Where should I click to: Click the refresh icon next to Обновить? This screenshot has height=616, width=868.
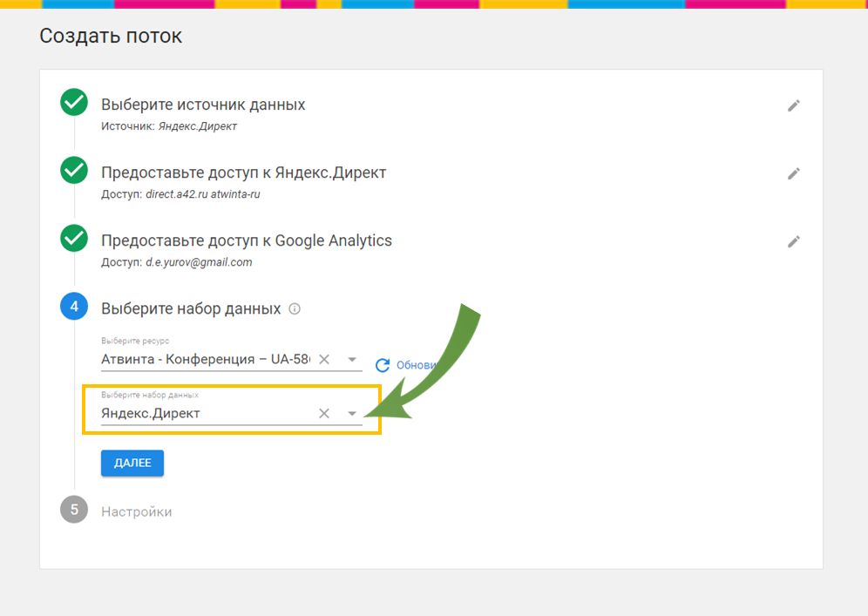[382, 365]
